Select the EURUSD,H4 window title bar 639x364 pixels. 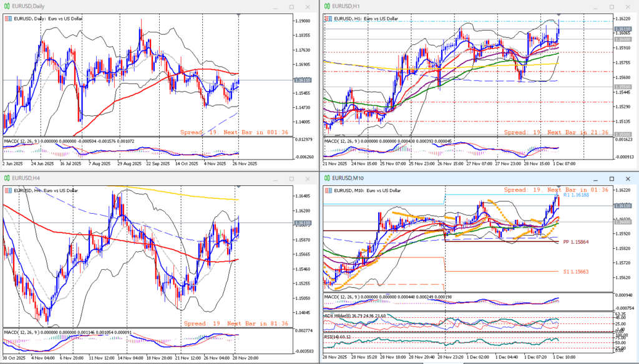tap(125, 178)
